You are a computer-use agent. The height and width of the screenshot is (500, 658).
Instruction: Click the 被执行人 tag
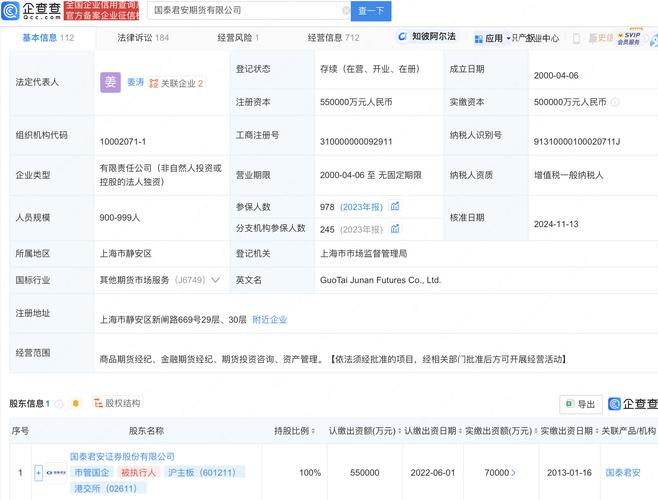pyautogui.click(x=138, y=472)
